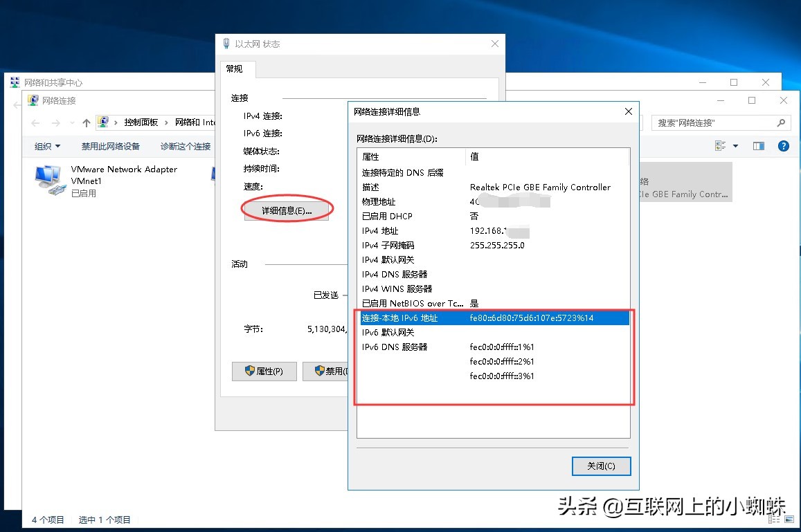Click the back navigation arrow
The width and height of the screenshot is (801, 532).
pos(35,122)
